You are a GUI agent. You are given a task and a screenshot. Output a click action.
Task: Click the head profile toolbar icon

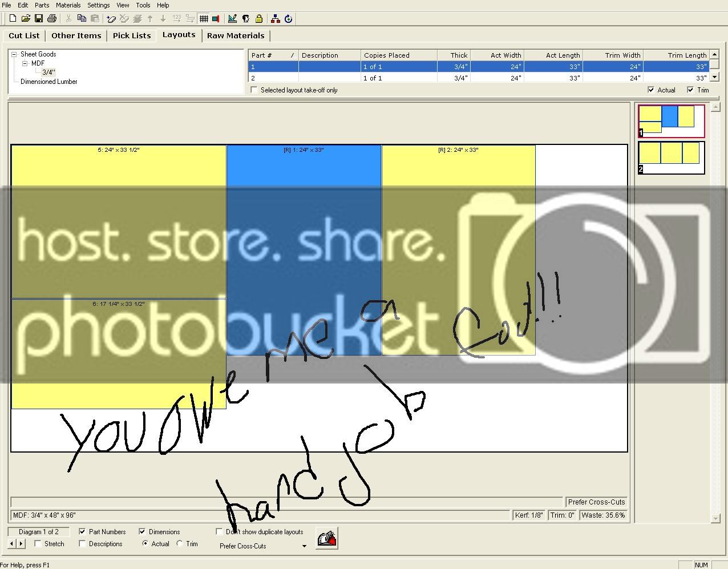click(x=245, y=19)
